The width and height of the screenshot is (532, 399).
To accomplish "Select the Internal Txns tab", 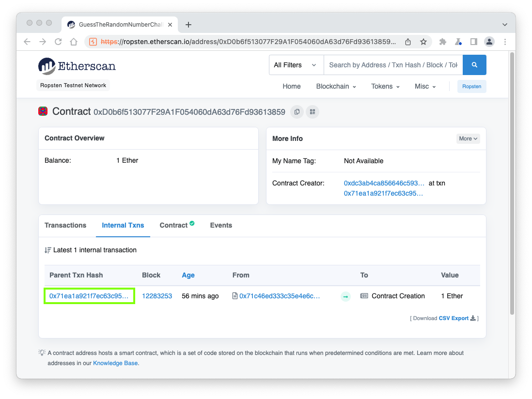I will (x=123, y=226).
